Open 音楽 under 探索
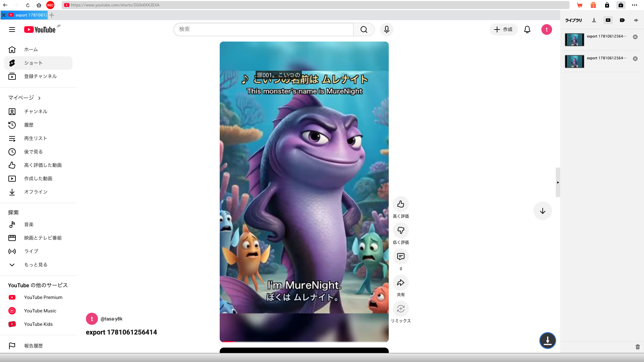Image resolution: width=644 pixels, height=362 pixels. pyautogui.click(x=38, y=225)
